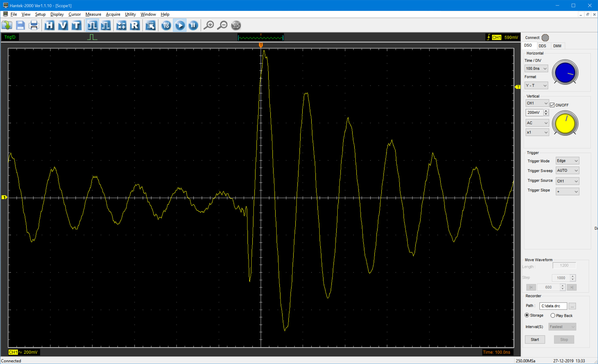Image resolution: width=598 pixels, height=364 pixels.
Task: Click the zoom in magnifier icon
Action: [x=209, y=25]
